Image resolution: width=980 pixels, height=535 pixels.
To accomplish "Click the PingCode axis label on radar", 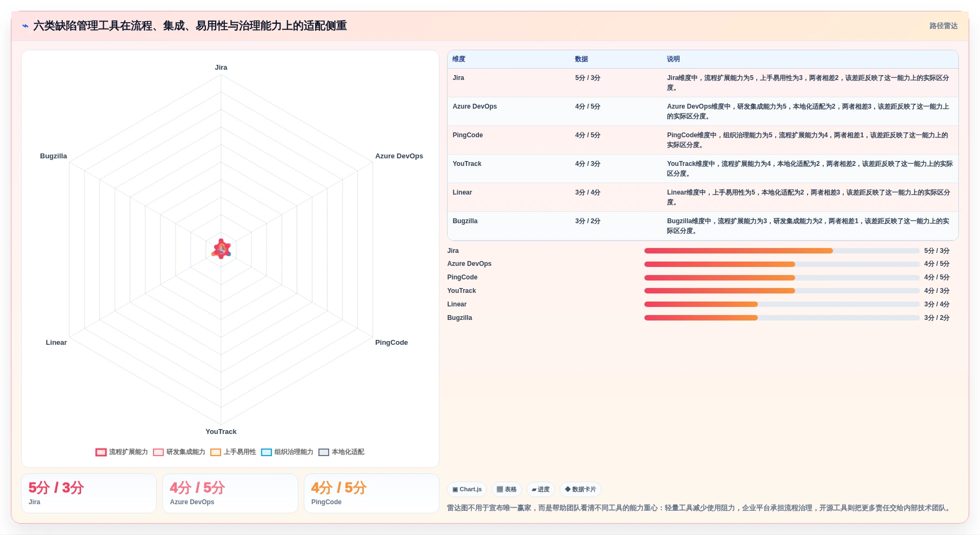I will pos(391,343).
